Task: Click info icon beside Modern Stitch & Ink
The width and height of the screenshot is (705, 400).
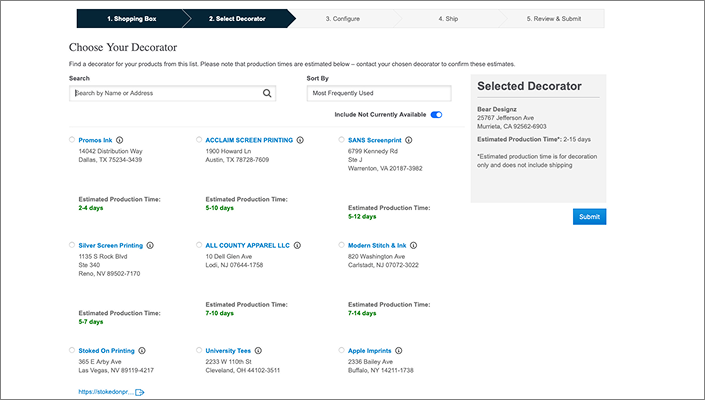Action: click(413, 245)
